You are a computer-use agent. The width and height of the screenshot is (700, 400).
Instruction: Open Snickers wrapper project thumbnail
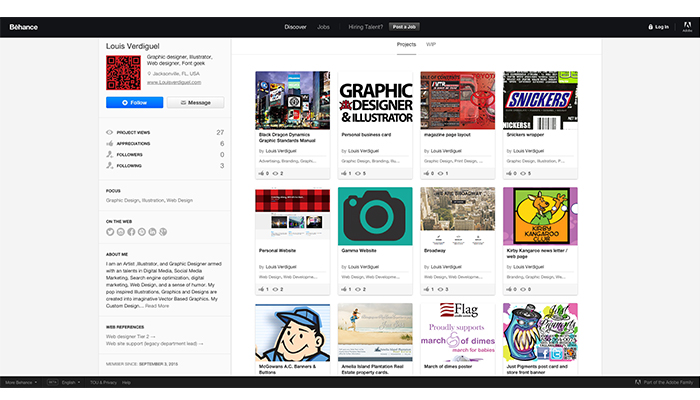tap(540, 100)
